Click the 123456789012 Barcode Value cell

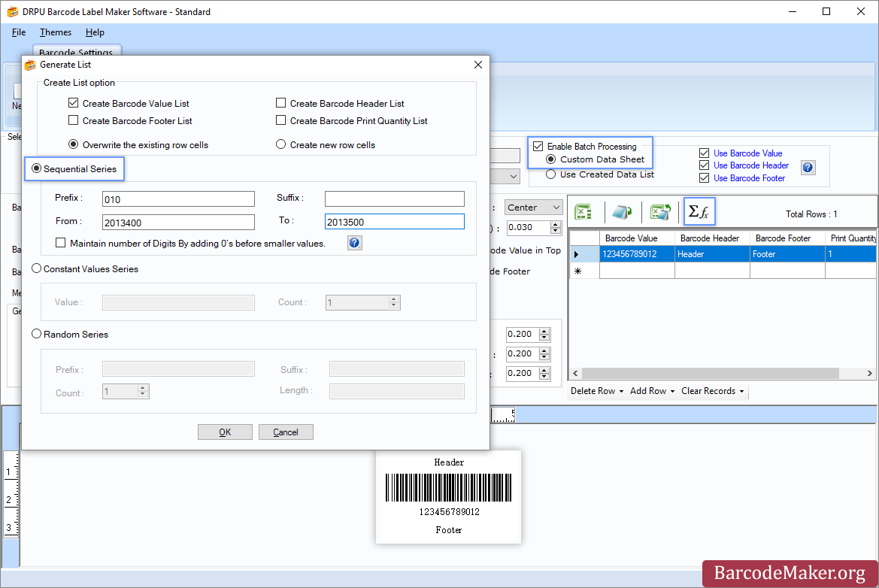click(x=638, y=254)
